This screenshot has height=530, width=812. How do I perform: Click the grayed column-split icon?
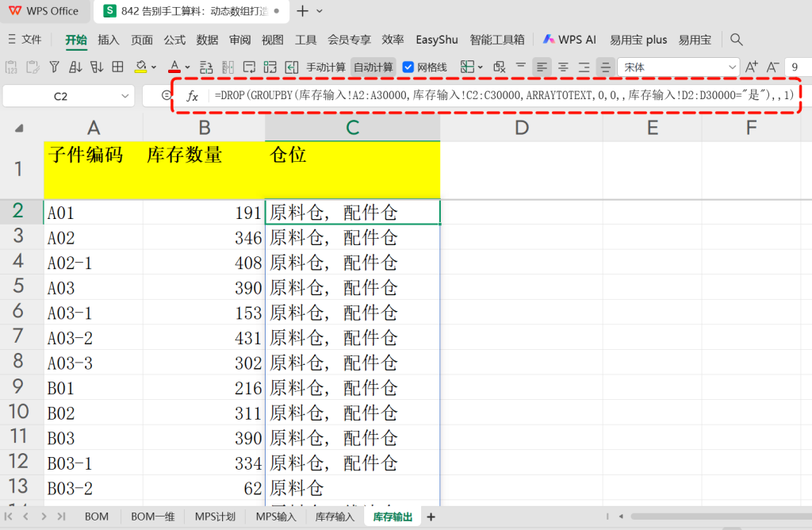(228, 67)
